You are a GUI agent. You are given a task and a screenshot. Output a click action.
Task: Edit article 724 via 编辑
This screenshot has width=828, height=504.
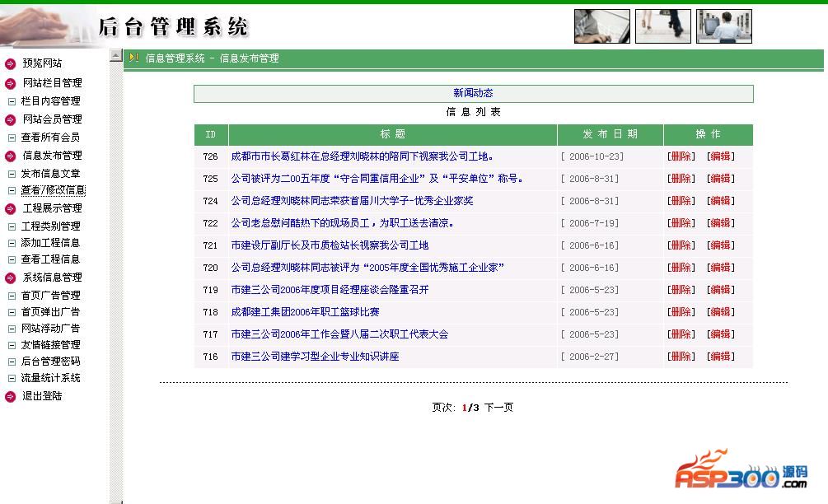721,201
